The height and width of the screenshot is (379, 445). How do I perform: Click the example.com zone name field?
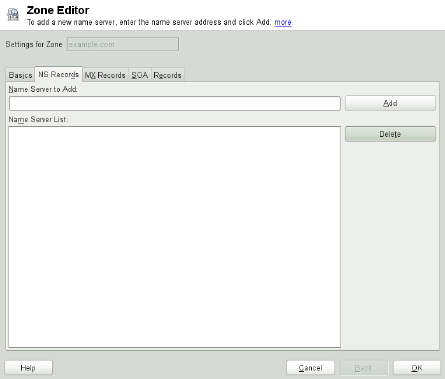[x=123, y=44]
